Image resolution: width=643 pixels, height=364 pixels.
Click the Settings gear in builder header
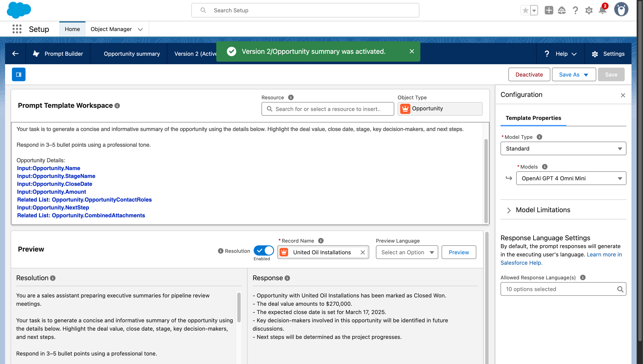(595, 54)
